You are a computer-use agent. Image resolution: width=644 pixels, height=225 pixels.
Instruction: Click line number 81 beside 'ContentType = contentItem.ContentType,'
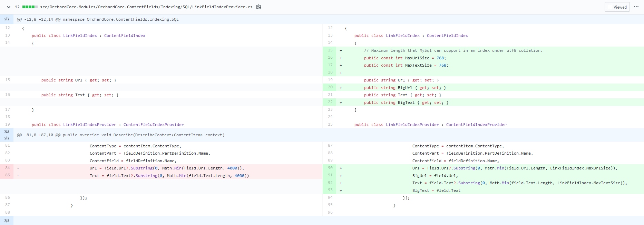(x=7, y=146)
